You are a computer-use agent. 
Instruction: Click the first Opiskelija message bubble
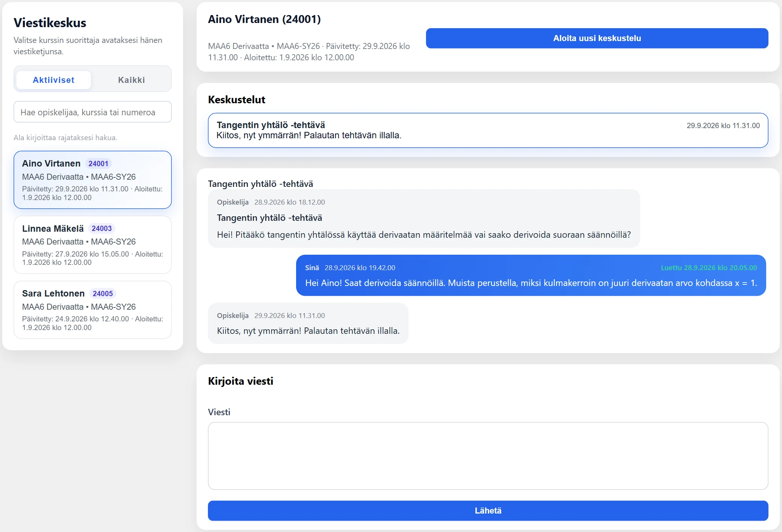(x=424, y=219)
